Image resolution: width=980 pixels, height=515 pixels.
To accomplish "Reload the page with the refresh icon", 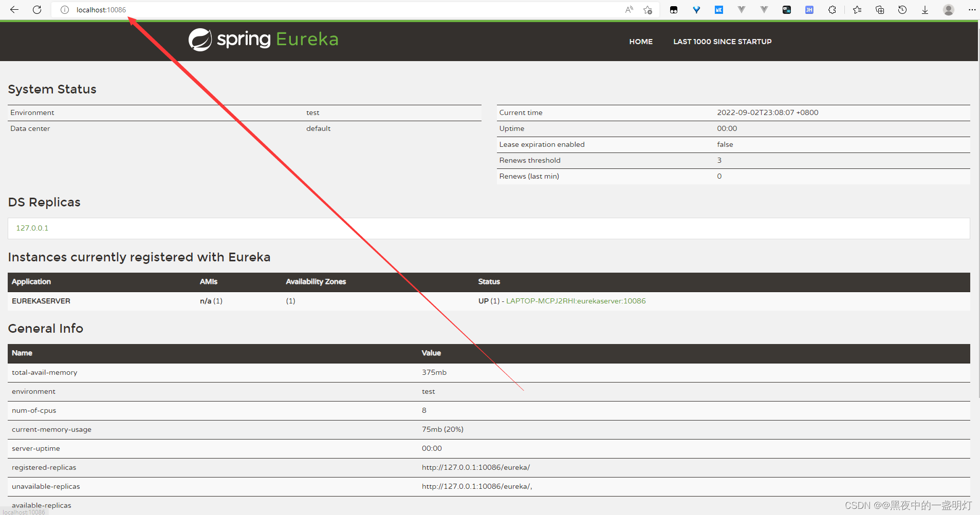I will point(37,10).
